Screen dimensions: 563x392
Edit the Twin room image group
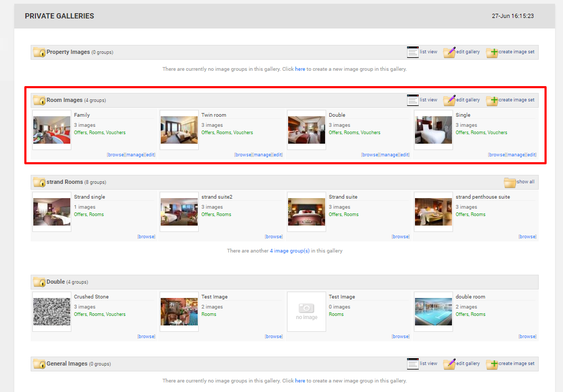(x=278, y=155)
